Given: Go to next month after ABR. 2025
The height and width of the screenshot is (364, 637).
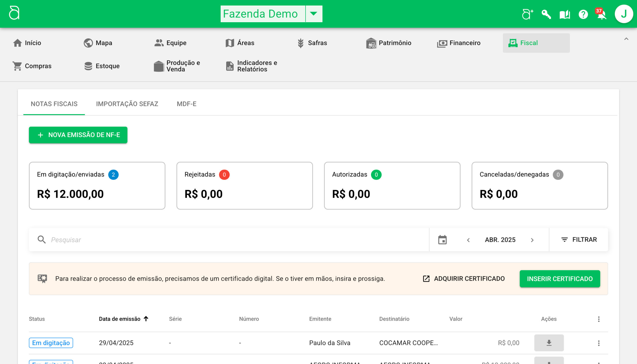Looking at the screenshot, I should 532,240.
